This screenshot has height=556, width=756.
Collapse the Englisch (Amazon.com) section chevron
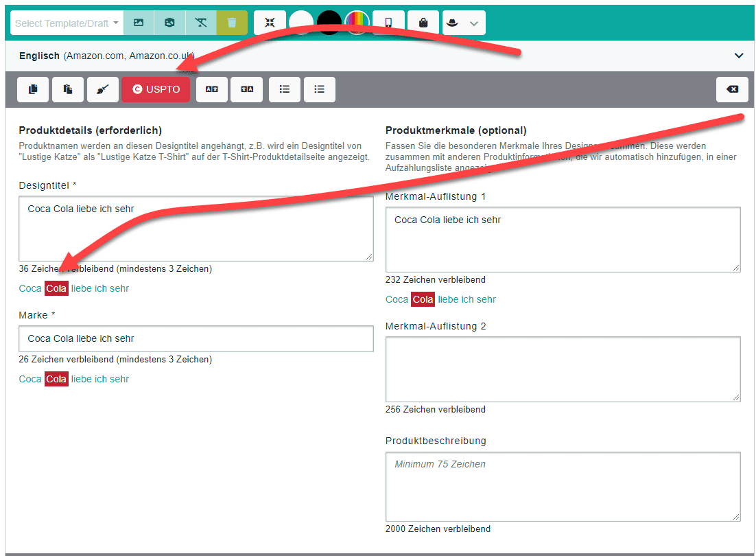pyautogui.click(x=738, y=56)
